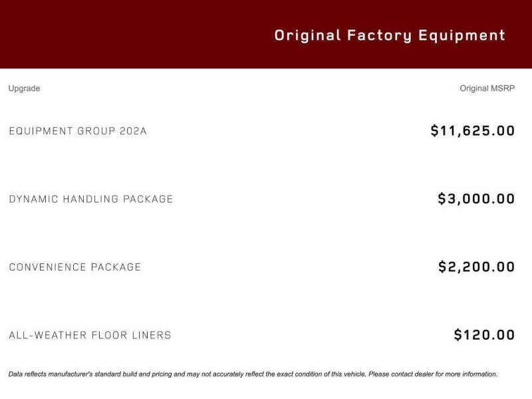
Task: Choose the Convenience Package item
Action: click(x=75, y=267)
